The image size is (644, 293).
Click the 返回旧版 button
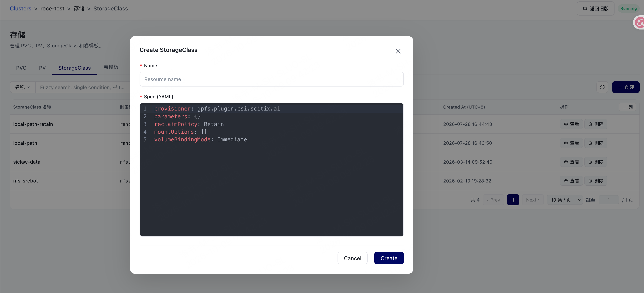click(595, 8)
